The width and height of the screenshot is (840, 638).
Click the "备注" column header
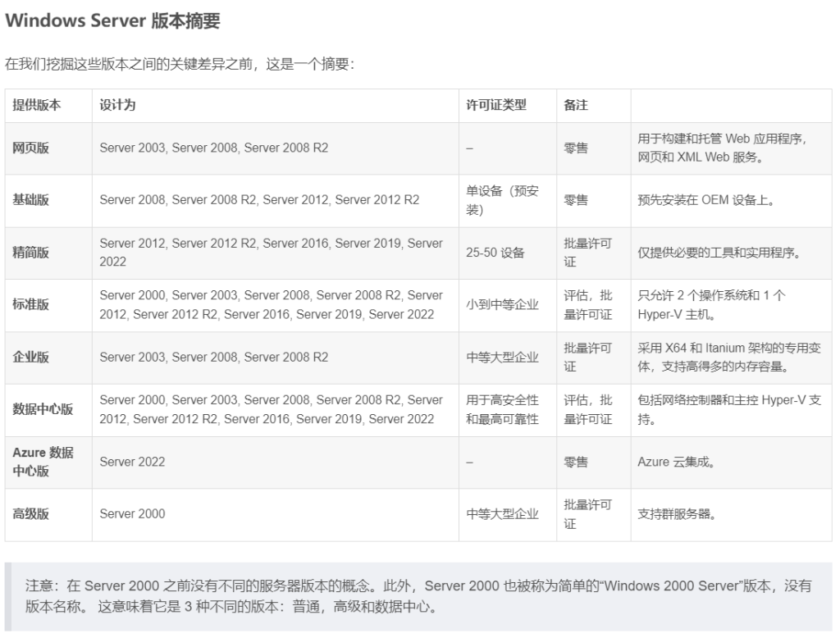(576, 105)
